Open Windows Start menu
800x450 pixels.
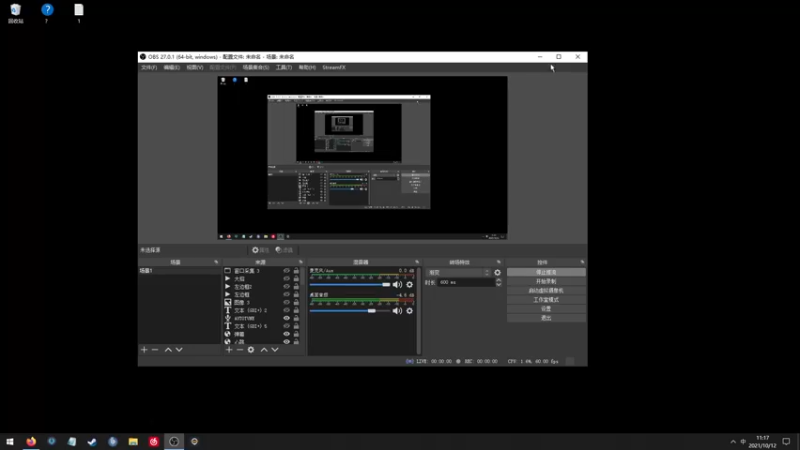click(10, 441)
